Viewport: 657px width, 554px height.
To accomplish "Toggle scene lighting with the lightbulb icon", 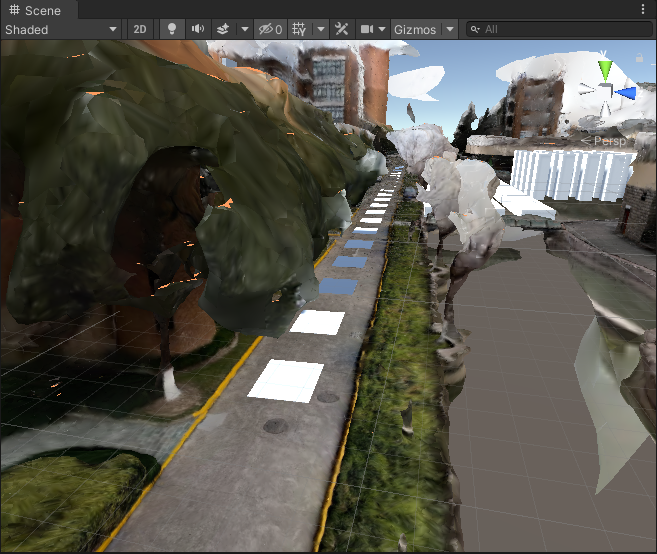I will pos(172,30).
